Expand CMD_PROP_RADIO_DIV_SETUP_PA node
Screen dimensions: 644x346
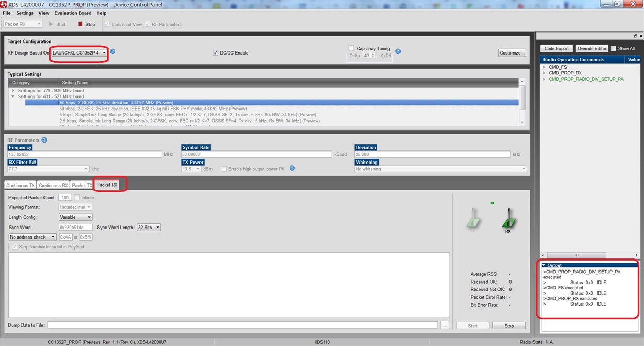pos(544,79)
